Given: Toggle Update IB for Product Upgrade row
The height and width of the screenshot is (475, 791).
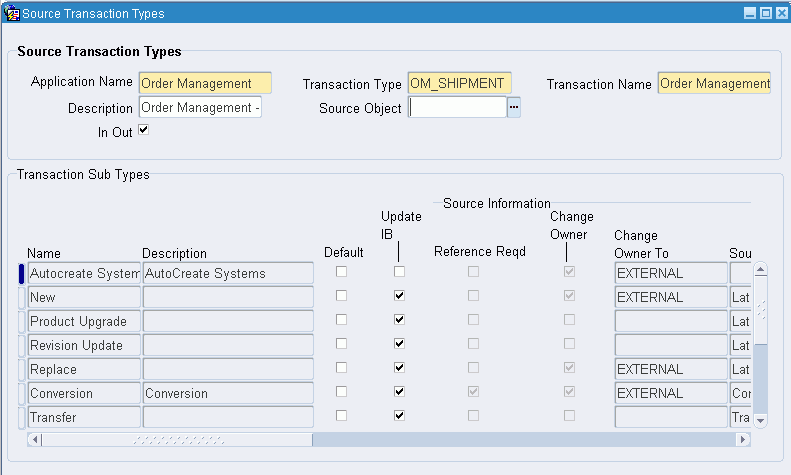Looking at the screenshot, I should tap(399, 320).
